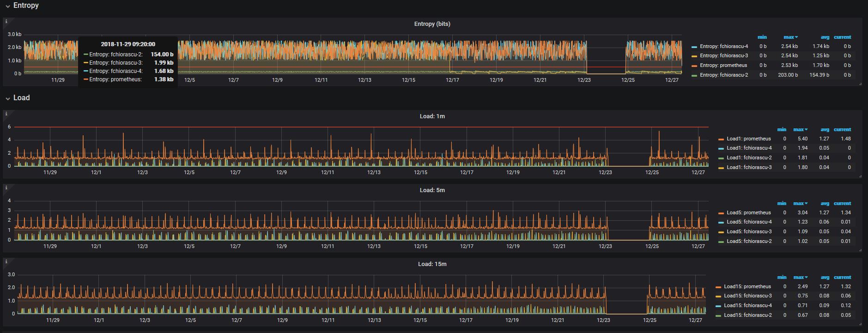Click avg value 1.74 kb for Entropy: fchiorascu-4
This screenshot has height=333, width=868.
tap(821, 46)
